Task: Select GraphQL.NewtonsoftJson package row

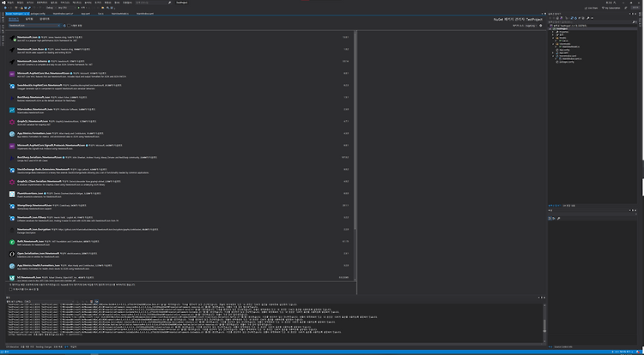Action: pos(180,123)
